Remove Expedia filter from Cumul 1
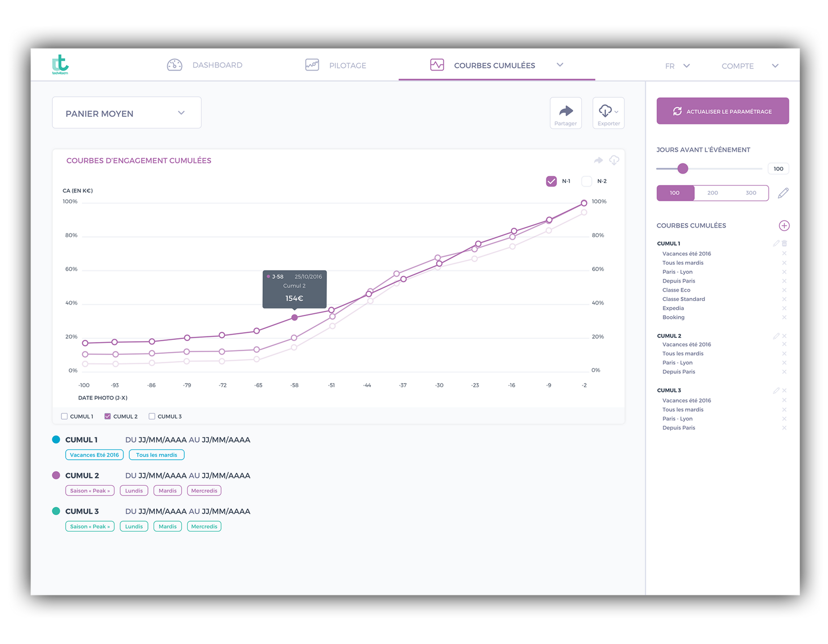This screenshot has height=644, width=828. coord(784,308)
